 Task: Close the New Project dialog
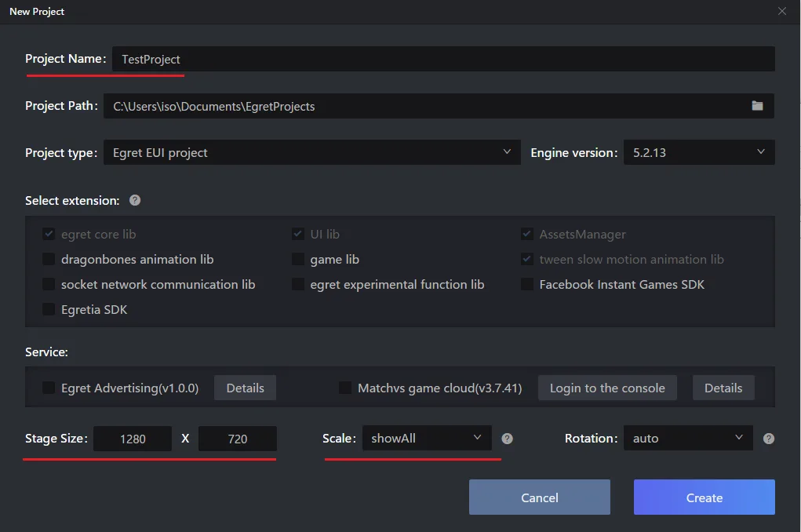781,11
